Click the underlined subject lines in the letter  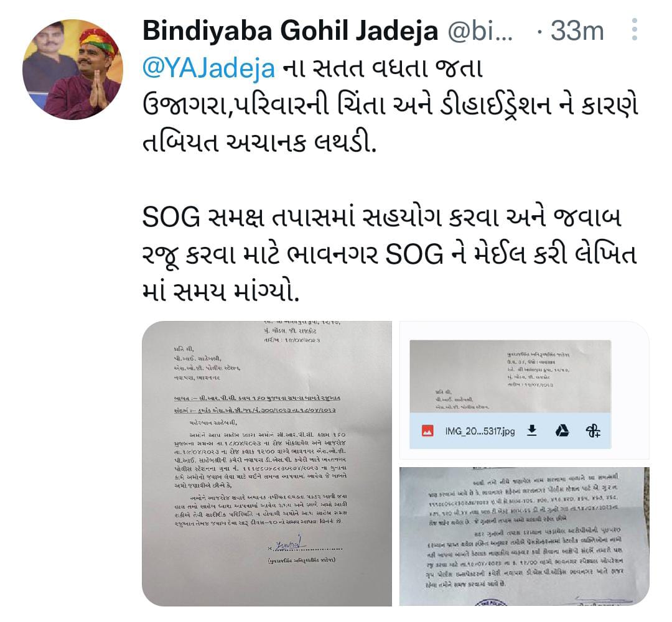click(x=254, y=404)
